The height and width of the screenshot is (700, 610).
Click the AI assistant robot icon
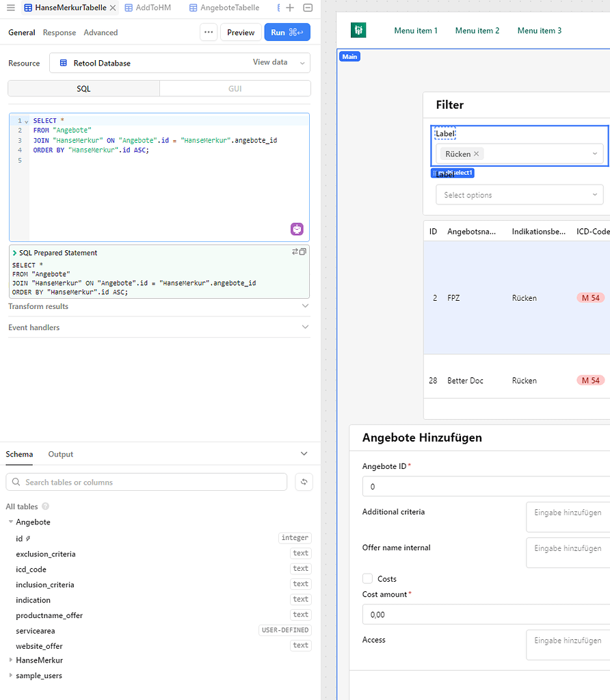(x=297, y=229)
